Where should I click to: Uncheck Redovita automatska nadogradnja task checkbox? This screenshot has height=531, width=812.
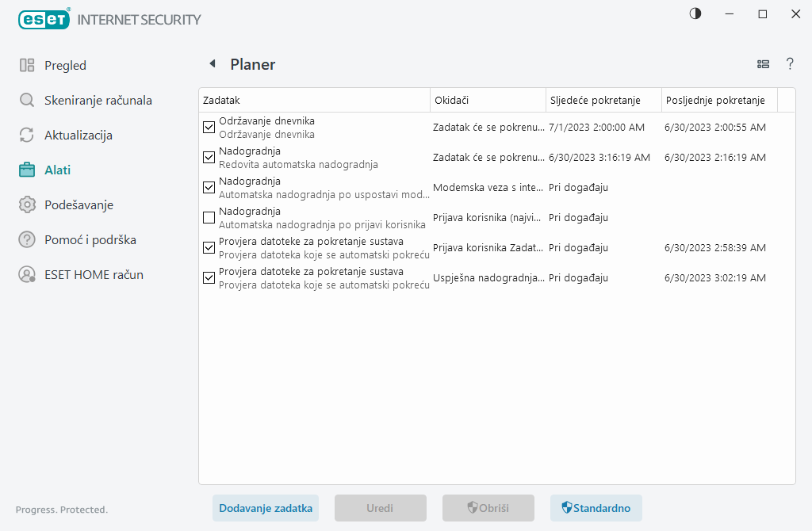click(x=209, y=157)
